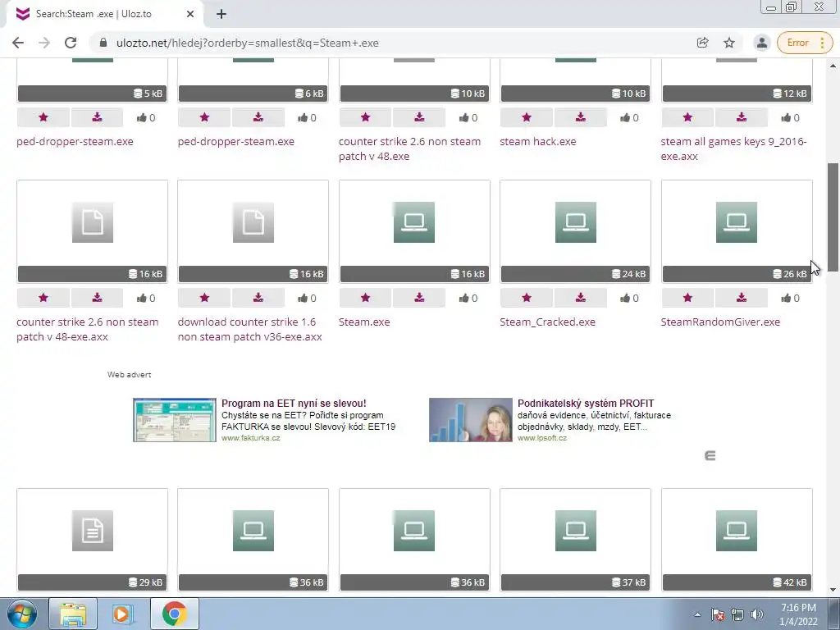Open steam hack.exe file link
Viewport: 840px width, 630px height.
click(x=538, y=141)
